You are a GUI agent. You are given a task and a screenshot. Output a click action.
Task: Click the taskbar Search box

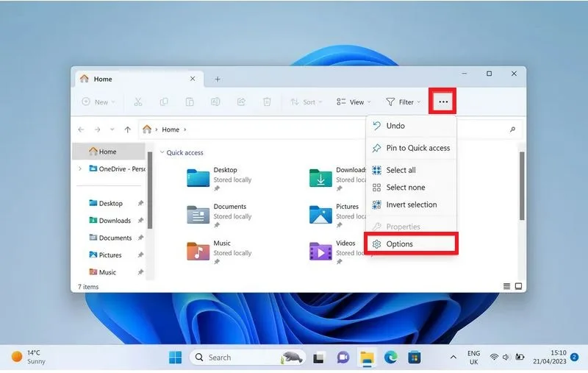tap(248, 358)
